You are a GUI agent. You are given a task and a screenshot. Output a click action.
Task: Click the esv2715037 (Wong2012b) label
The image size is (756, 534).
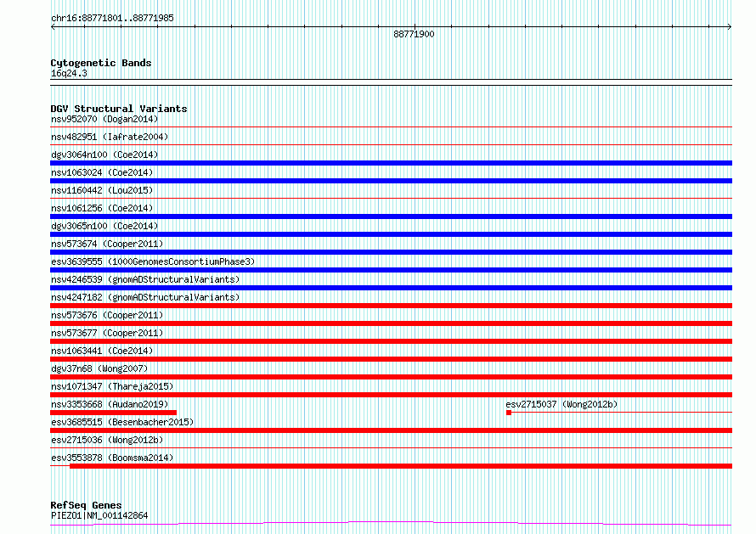[x=561, y=404]
